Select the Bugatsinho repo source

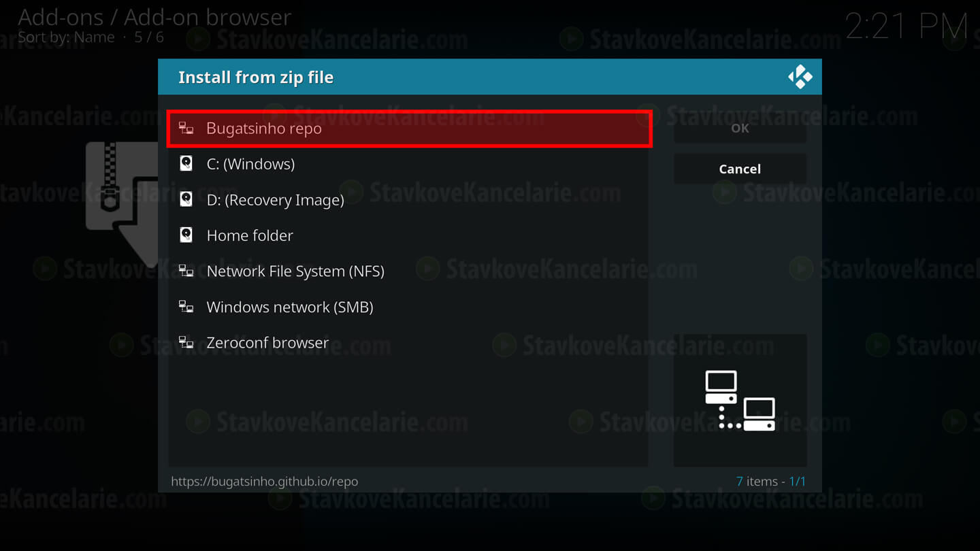(x=409, y=129)
